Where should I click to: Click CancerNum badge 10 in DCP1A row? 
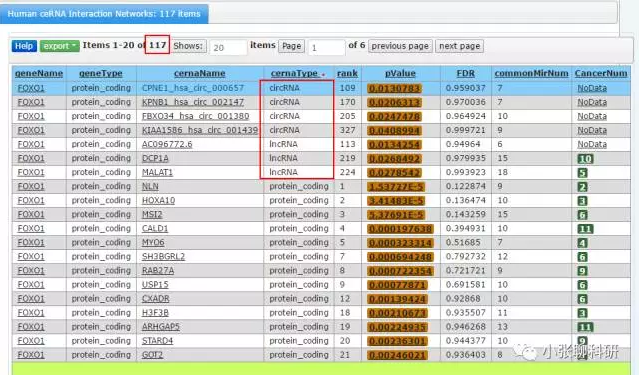pos(586,159)
